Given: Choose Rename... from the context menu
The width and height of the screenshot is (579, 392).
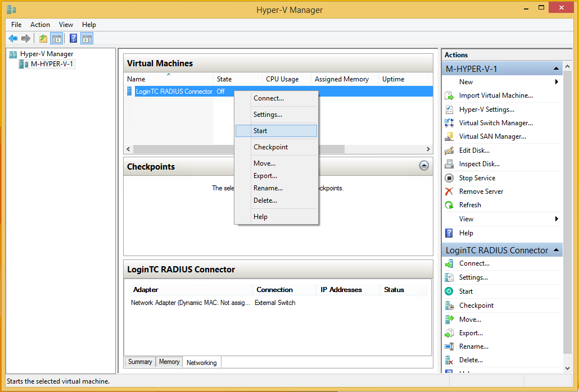Looking at the screenshot, I should coord(276,188).
